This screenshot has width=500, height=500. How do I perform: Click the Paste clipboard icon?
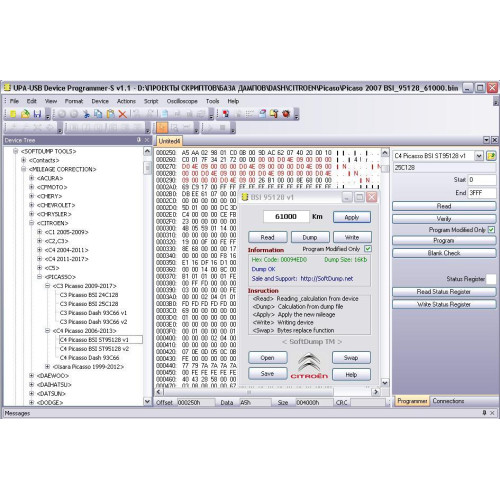point(110,114)
